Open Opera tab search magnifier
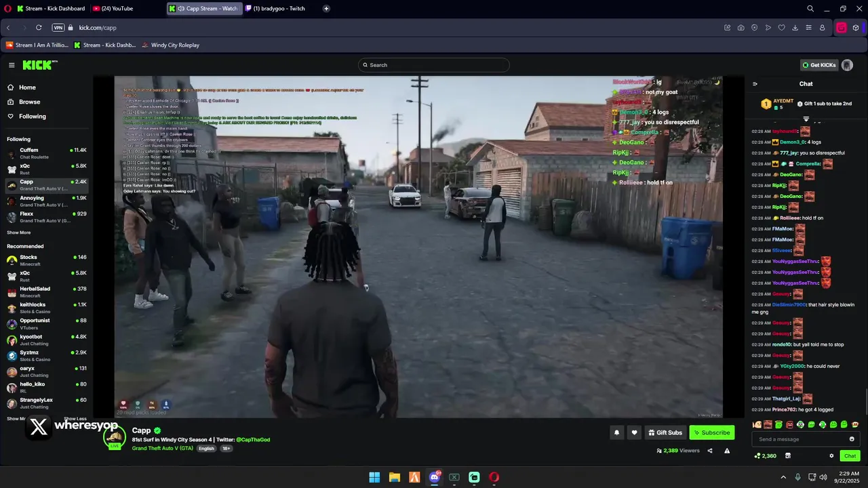The width and height of the screenshot is (868, 488). coord(810,9)
